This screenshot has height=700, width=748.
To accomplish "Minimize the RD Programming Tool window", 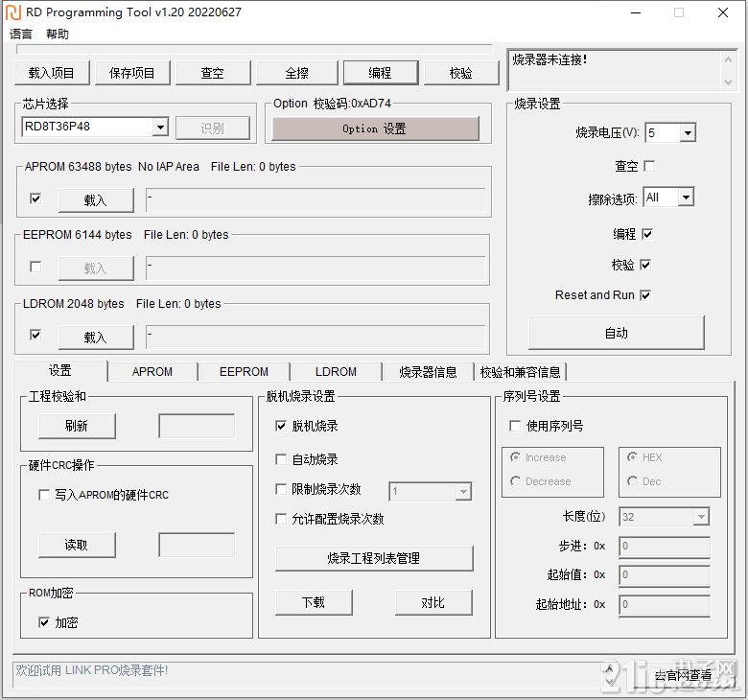I will pos(636,12).
